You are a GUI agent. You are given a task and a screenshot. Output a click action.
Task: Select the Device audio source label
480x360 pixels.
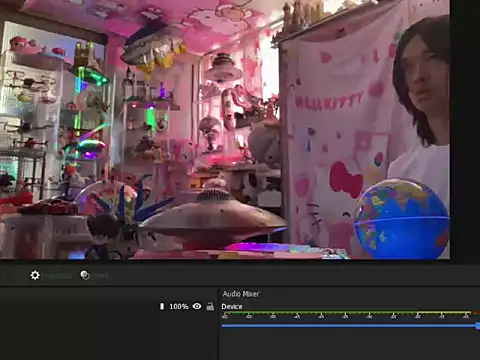tap(232, 307)
